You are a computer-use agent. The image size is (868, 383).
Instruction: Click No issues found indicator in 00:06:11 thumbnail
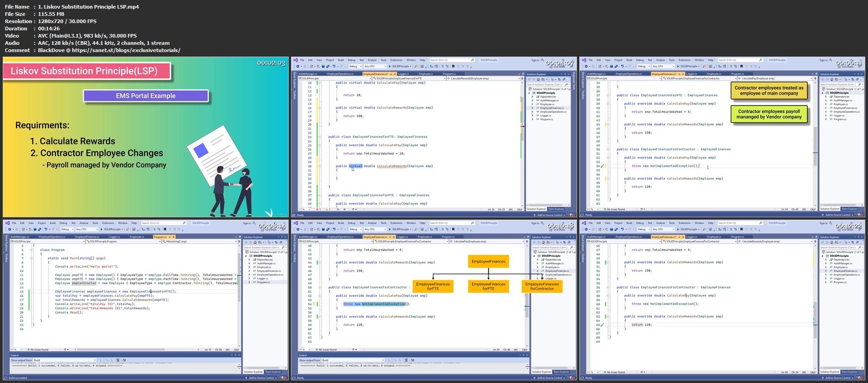coord(615,209)
